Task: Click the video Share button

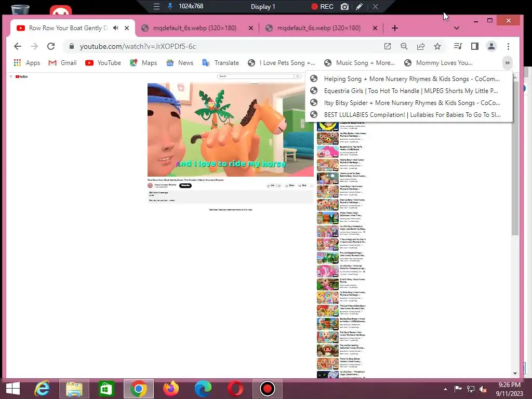Action: pyautogui.click(x=290, y=185)
